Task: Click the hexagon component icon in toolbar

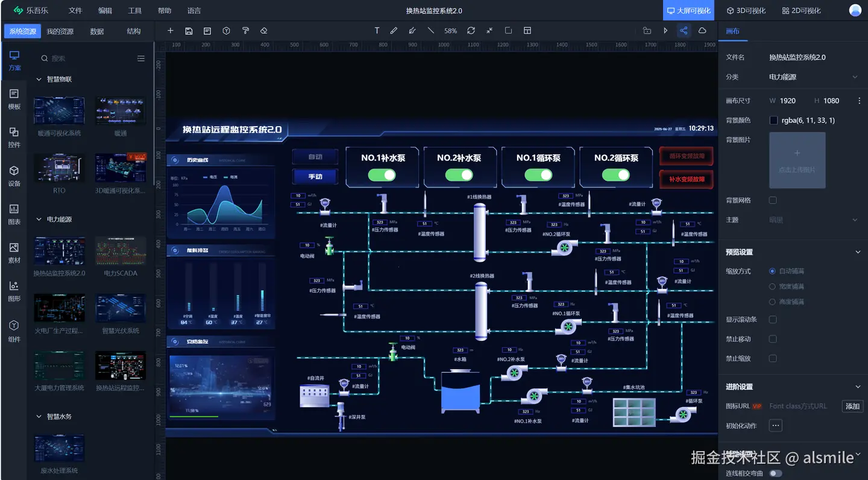Action: click(226, 31)
